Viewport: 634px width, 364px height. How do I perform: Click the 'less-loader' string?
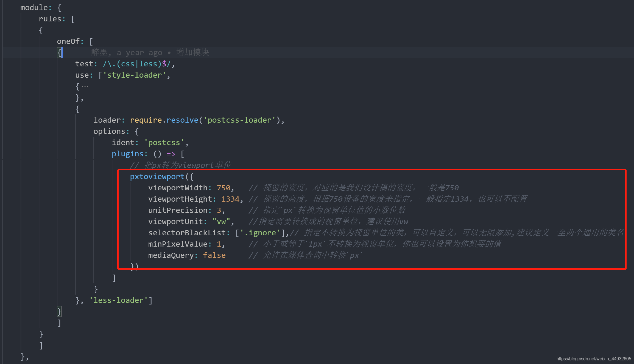(x=119, y=300)
